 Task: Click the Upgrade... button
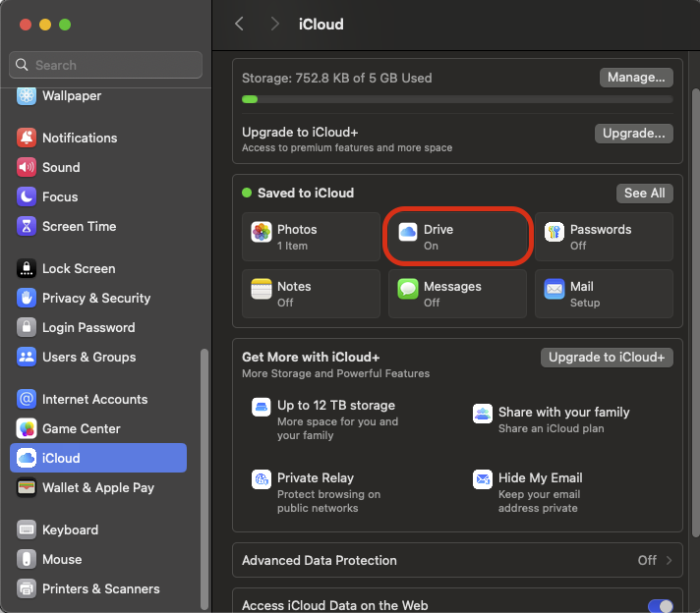click(x=633, y=134)
